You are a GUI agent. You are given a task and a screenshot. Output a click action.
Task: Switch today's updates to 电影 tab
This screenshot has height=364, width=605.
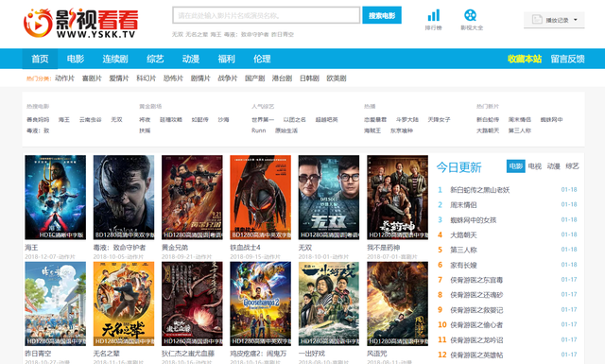click(515, 166)
